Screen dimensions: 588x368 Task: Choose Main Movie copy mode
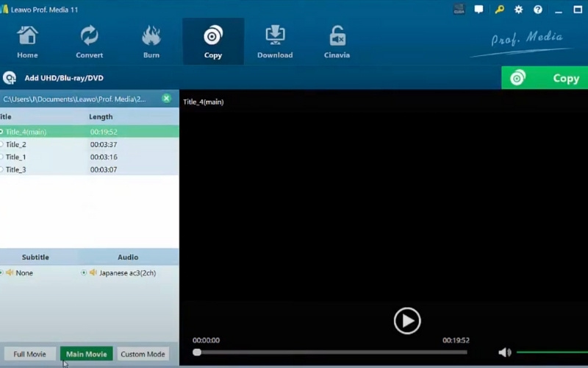86,354
